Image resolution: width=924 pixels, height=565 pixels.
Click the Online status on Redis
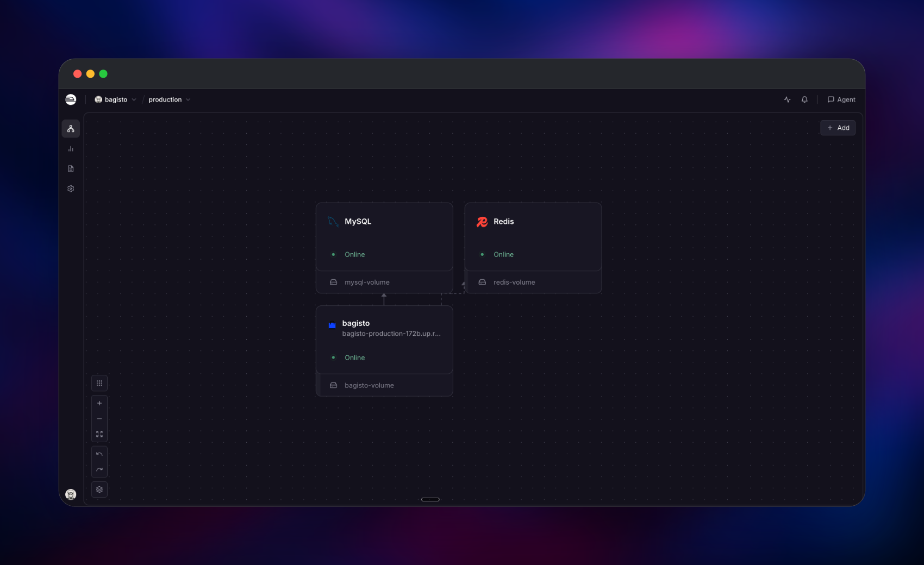coord(503,254)
